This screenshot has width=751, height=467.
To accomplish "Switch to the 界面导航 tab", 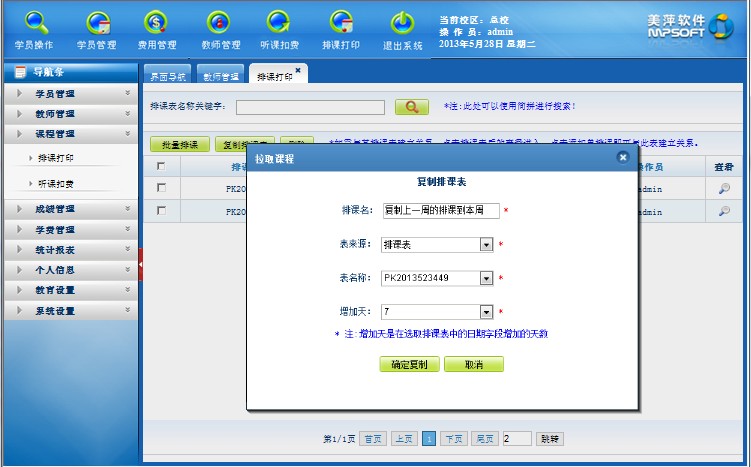I will coord(167,76).
